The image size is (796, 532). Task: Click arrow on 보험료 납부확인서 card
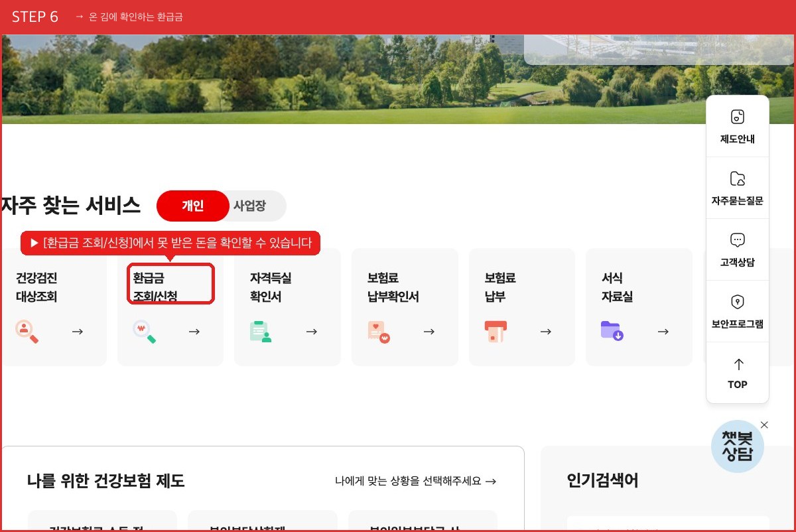(429, 332)
